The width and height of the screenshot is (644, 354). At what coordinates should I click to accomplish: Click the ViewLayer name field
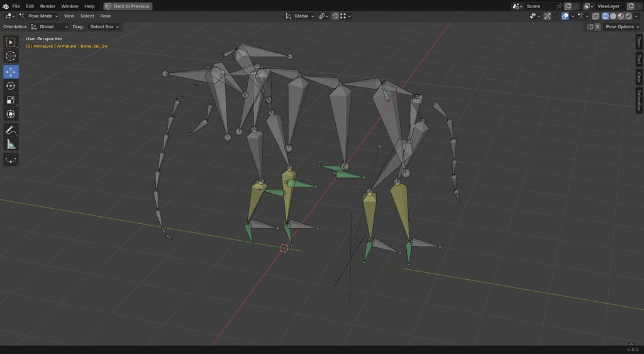(x=609, y=6)
